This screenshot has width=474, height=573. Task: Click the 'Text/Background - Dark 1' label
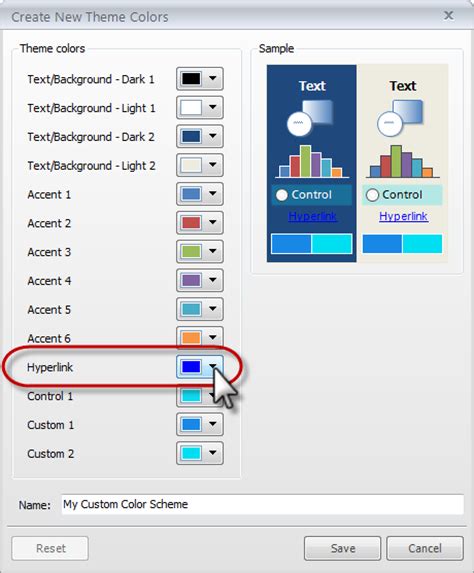coord(91,79)
